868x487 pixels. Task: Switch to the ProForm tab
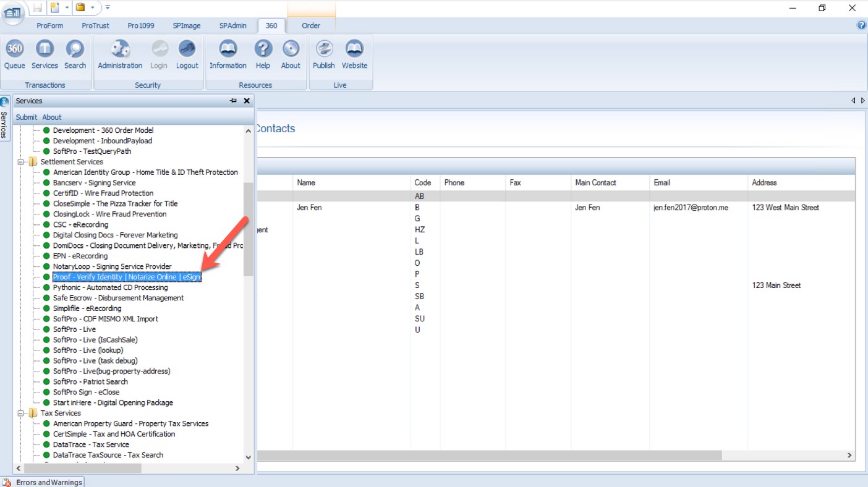pos(51,25)
